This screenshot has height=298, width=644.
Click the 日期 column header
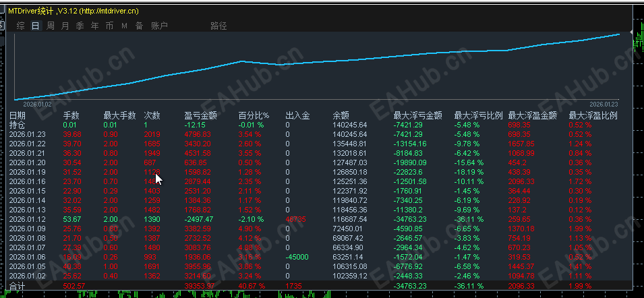[x=18, y=116]
